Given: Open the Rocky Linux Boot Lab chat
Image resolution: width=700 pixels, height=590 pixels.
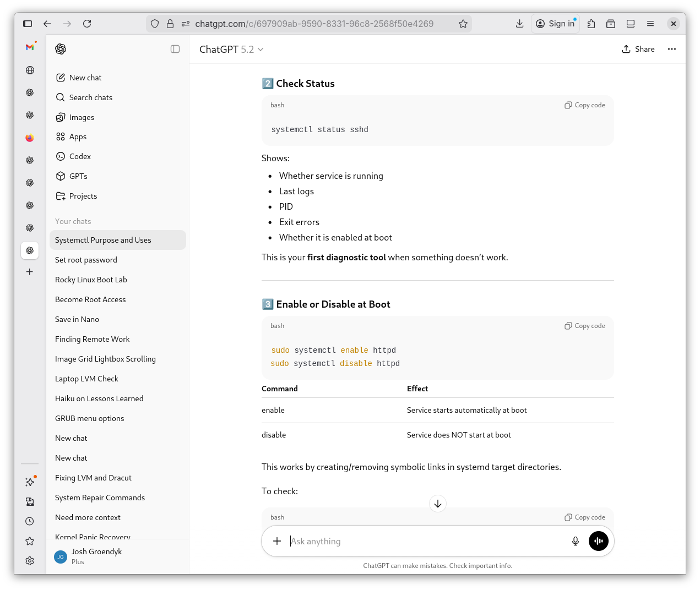Looking at the screenshot, I should [x=91, y=280].
